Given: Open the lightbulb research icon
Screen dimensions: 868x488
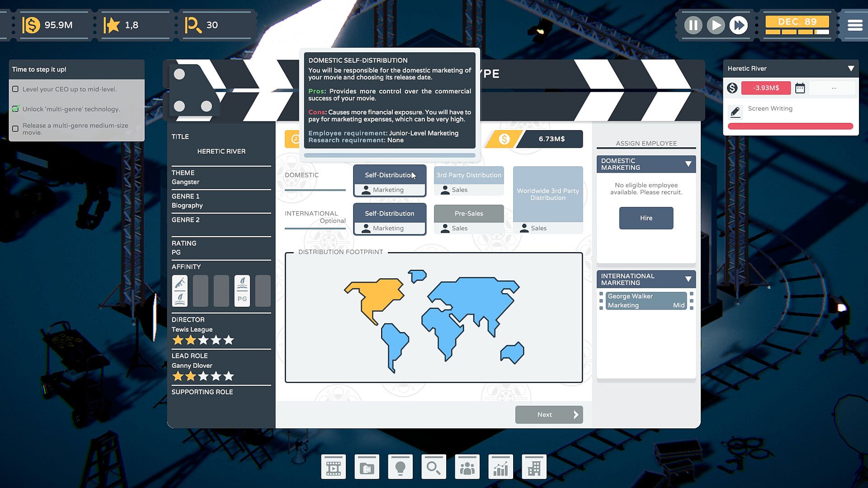Looking at the screenshot, I should point(400,467).
